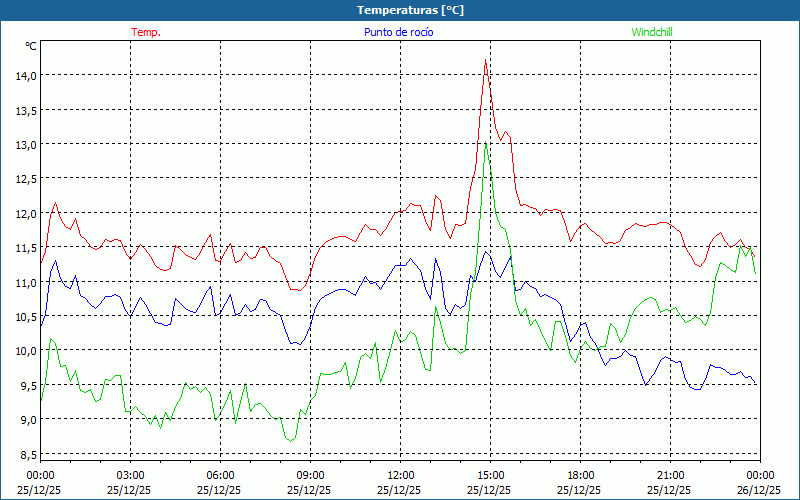Screen dimensions: 800x500
Task: Click the 12,0 value on the y-axis
Action: coord(26,213)
